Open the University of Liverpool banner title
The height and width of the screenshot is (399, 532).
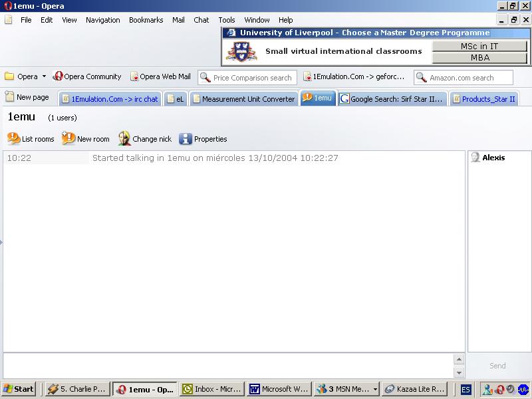[364, 33]
